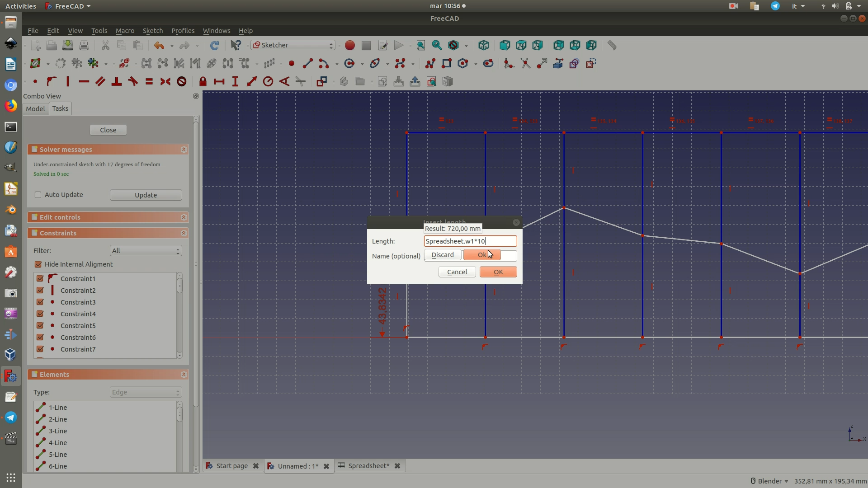The image size is (868, 488).
Task: Apply tangent constraint
Action: pyautogui.click(x=132, y=82)
